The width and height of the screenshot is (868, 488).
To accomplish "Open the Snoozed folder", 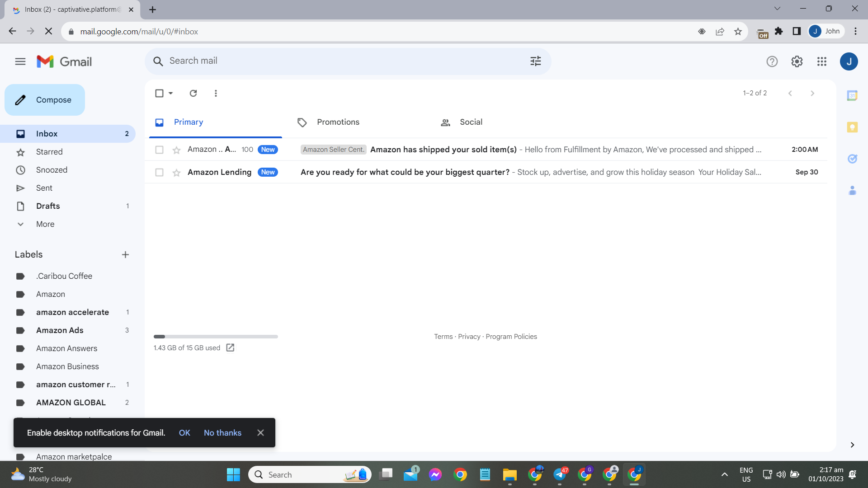I will click(68, 170).
